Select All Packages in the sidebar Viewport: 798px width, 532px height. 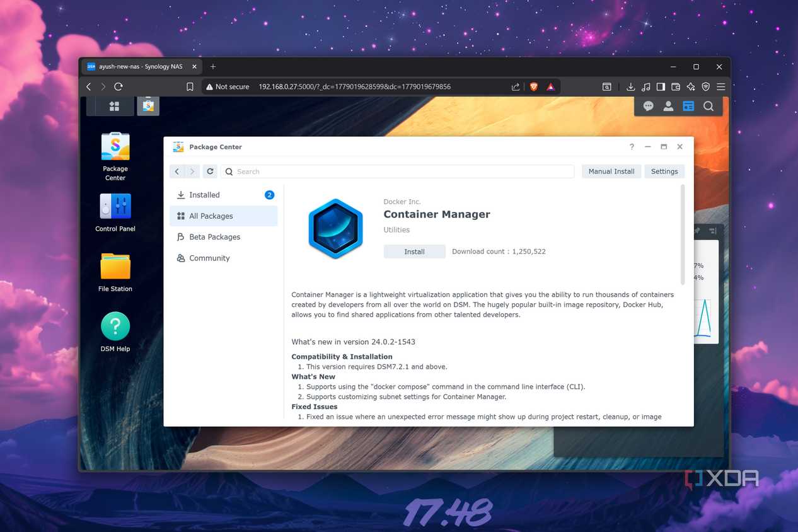coord(224,216)
